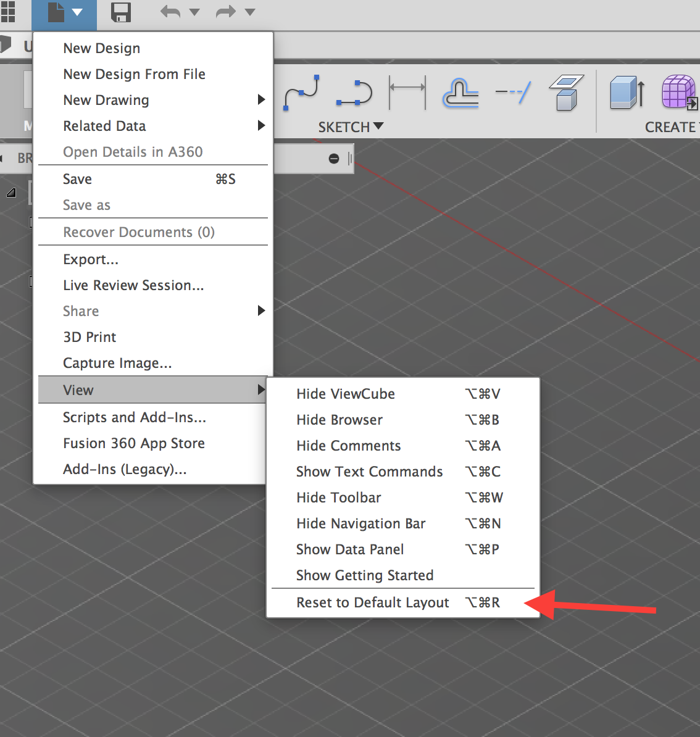Screen dimensions: 700x737
Task: Open the Redo history dropdown arrow
Action: pyautogui.click(x=250, y=12)
